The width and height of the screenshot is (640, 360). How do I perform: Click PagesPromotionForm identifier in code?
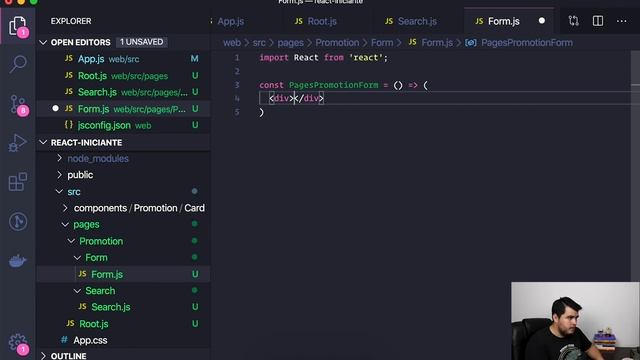(x=333, y=85)
